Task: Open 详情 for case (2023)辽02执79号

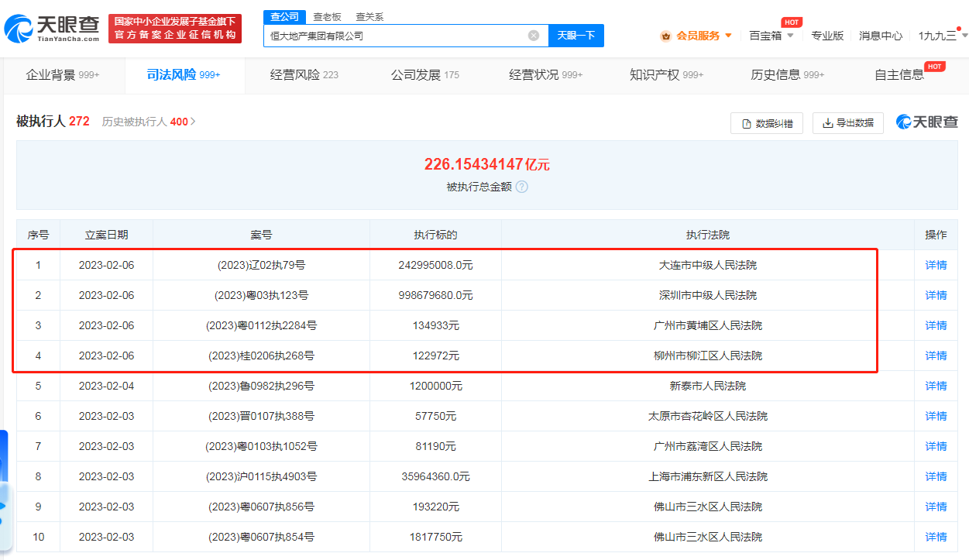Action: [936, 265]
